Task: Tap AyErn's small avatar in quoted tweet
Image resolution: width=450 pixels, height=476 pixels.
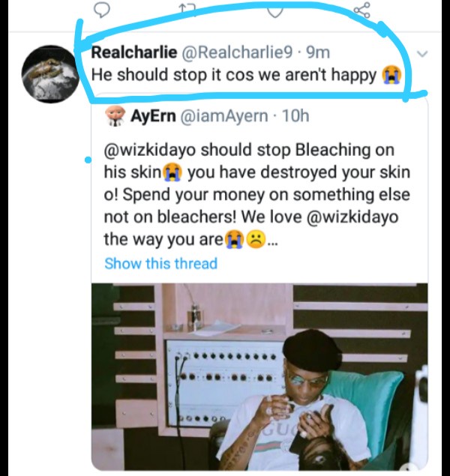Action: point(115,116)
